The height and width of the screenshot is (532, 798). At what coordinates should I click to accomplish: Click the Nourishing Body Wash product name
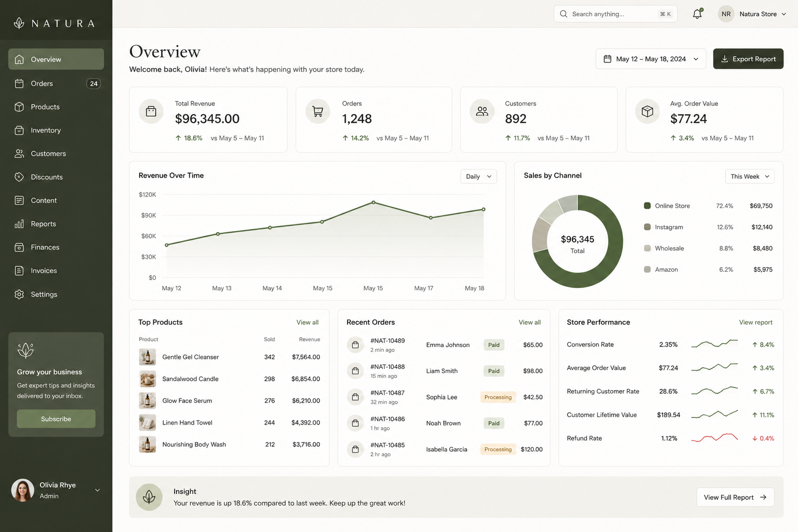[194, 444]
